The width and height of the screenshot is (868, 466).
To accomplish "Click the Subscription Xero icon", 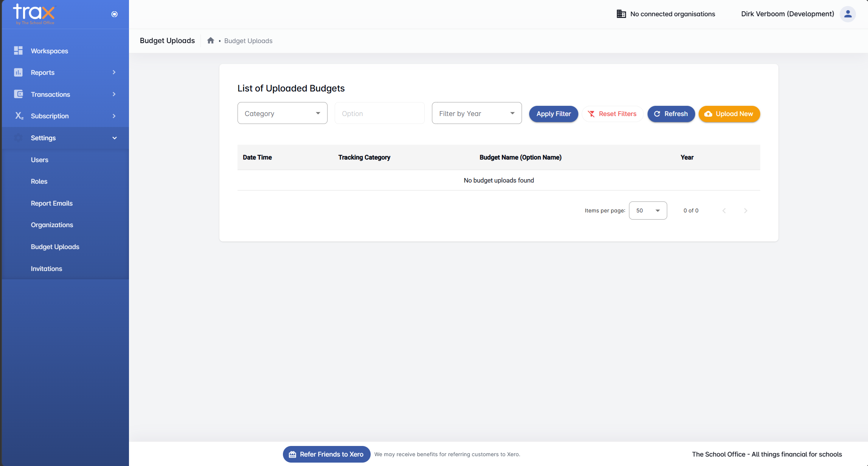I will 19,116.
